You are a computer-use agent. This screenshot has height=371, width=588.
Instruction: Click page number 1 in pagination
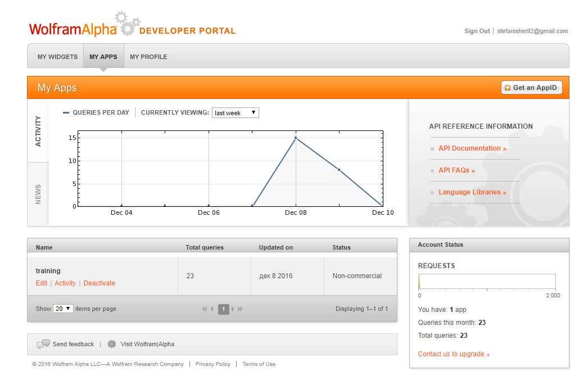(224, 309)
